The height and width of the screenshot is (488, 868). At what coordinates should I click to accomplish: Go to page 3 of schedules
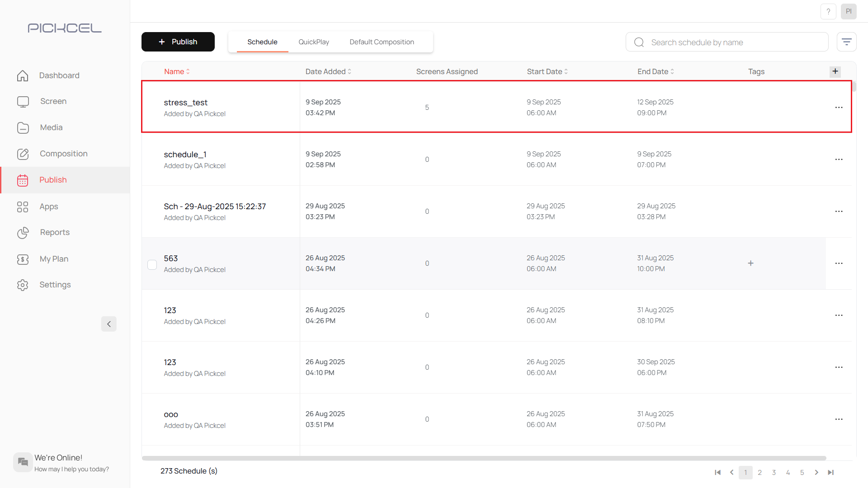tap(774, 473)
